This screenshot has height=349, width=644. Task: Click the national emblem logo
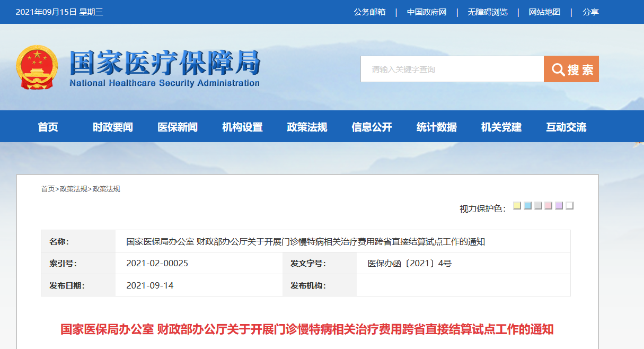click(37, 68)
